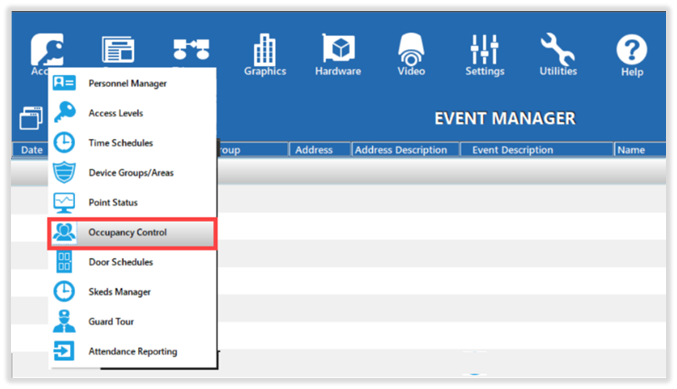Open the Hardware card icon
Screen dimensions: 677x389
(338, 48)
